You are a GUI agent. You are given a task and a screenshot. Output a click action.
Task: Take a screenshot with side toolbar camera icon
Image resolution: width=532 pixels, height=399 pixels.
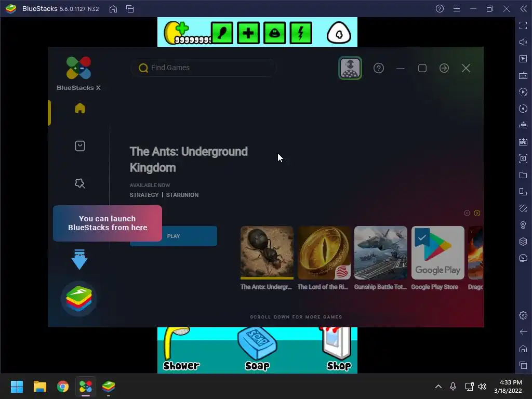pyautogui.click(x=523, y=158)
